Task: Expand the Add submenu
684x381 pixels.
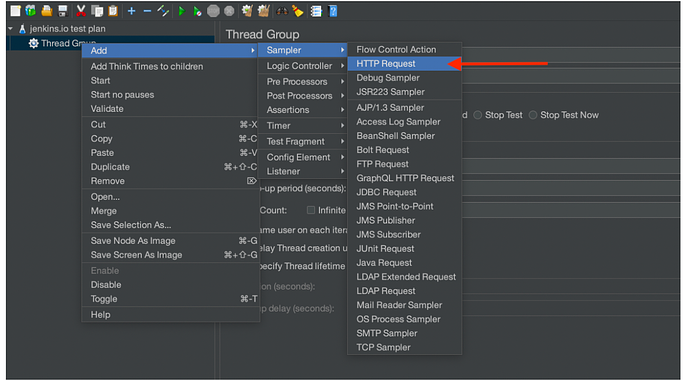Action: coord(170,51)
